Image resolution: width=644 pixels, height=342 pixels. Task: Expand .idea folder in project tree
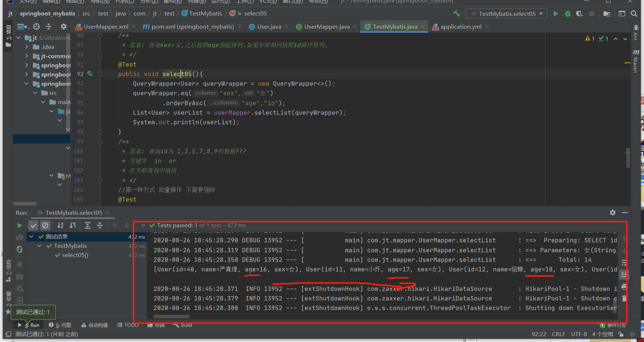click(27, 47)
